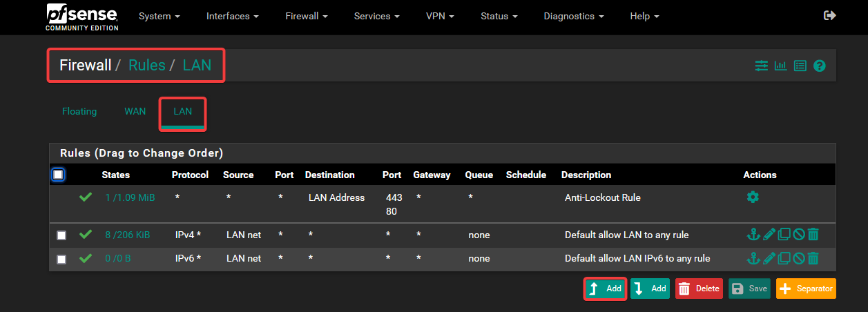Click the filter sliders icon in header
The height and width of the screenshot is (312, 868).
[761, 66]
